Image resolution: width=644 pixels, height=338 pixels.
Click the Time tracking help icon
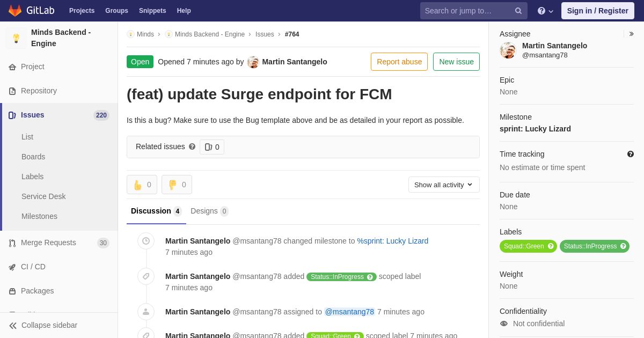(x=631, y=154)
